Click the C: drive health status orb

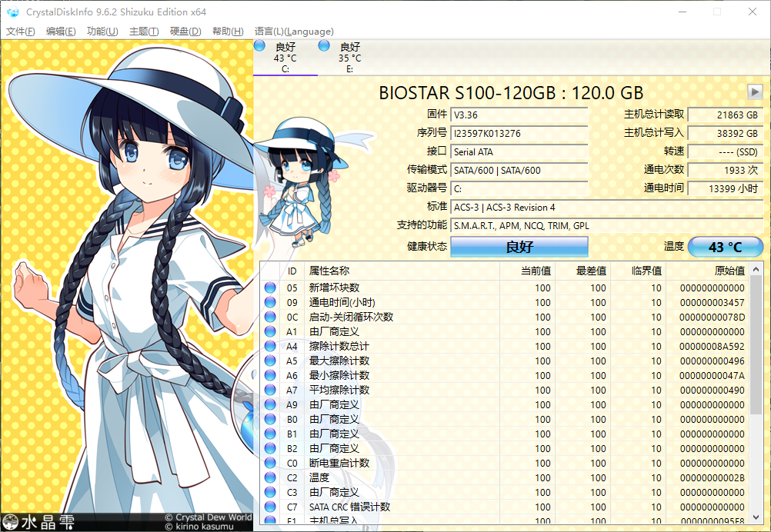point(259,45)
